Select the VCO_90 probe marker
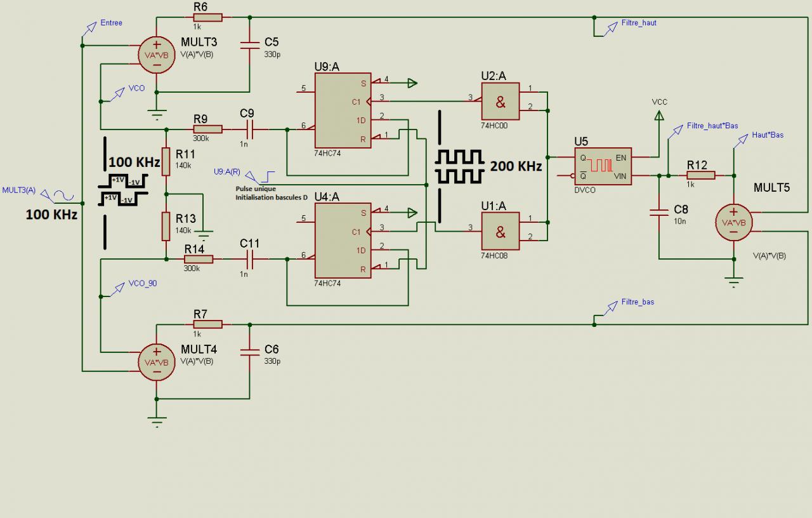Image resolution: width=812 pixels, height=518 pixels. [x=142, y=284]
